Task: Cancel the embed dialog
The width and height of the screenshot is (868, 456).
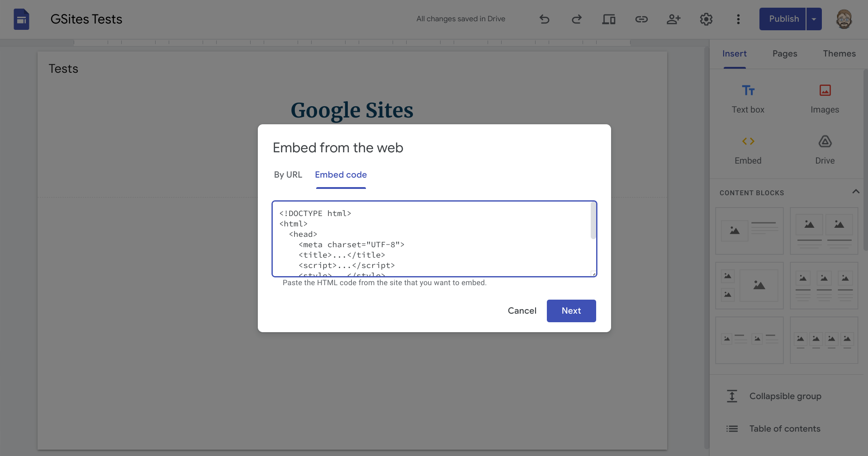Action: [x=522, y=311]
